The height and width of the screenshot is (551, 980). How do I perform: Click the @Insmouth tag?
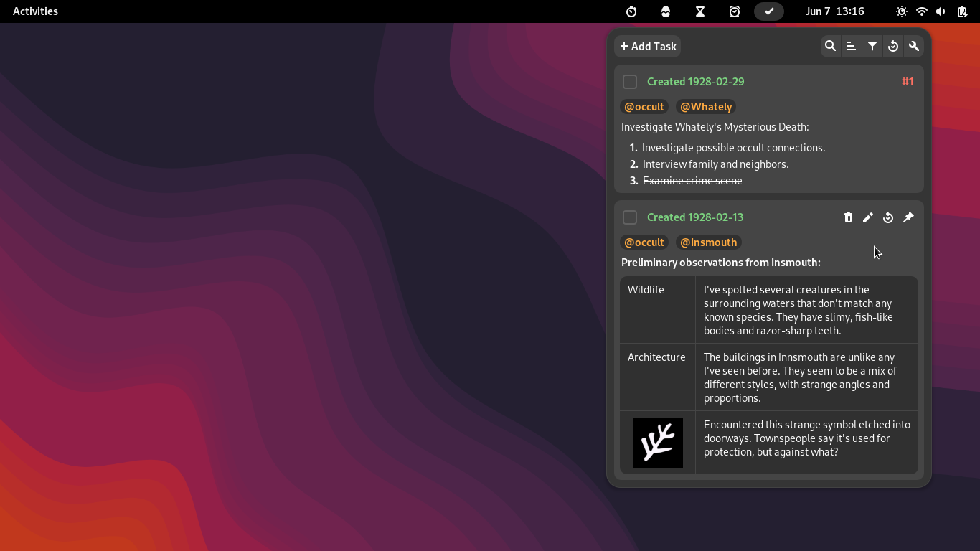tap(708, 242)
